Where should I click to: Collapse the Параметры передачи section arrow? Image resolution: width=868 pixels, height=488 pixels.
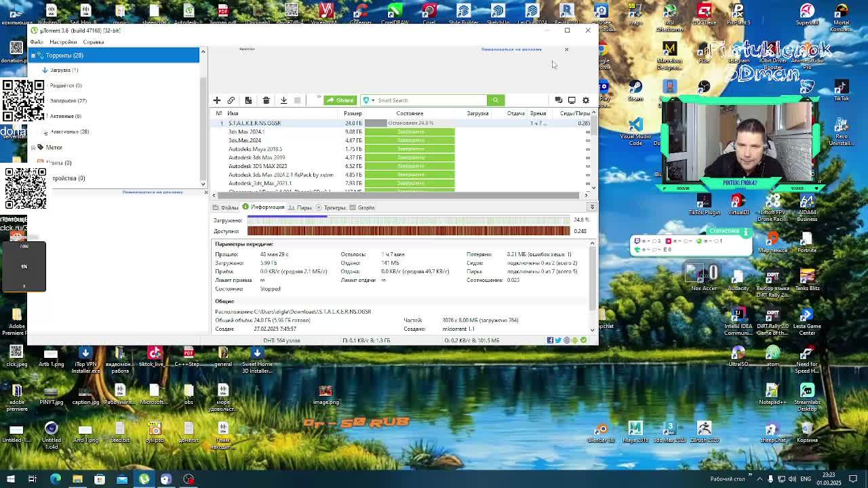[x=592, y=243]
